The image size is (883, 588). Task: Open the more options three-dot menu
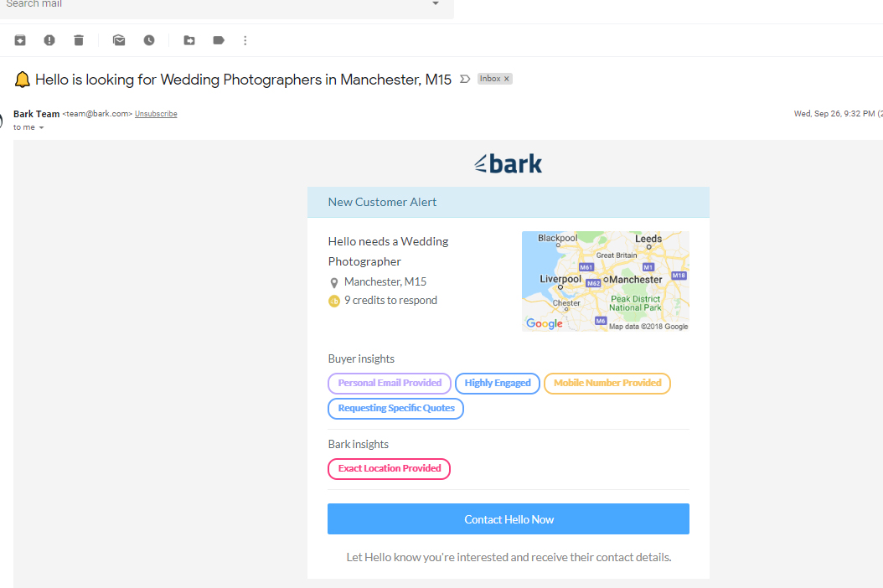click(x=245, y=39)
